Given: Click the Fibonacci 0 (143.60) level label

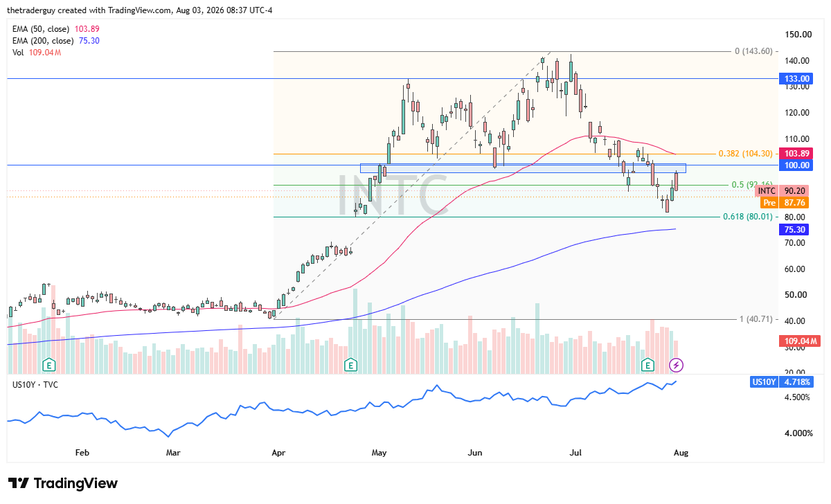Looking at the screenshot, I should point(753,51).
